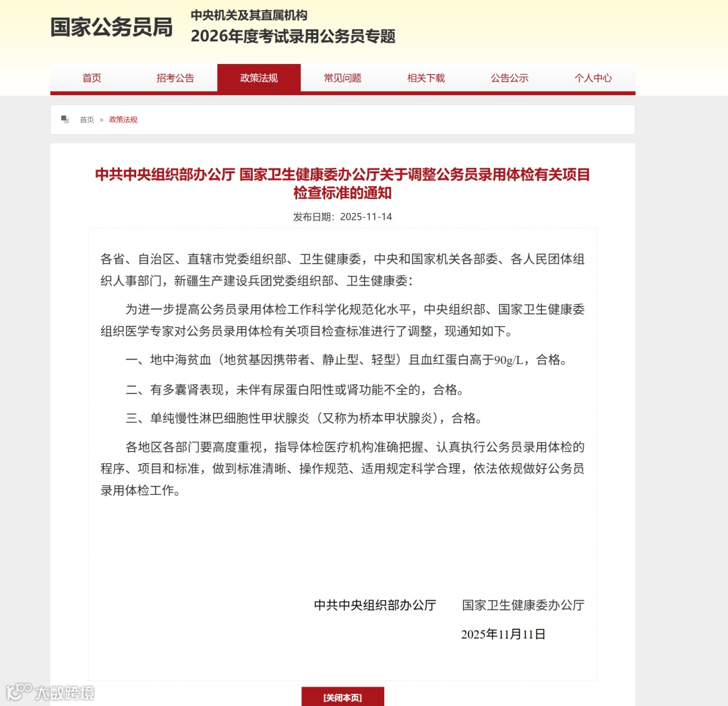The width and height of the screenshot is (728, 706).
Task: Select the 首页 navigation tab
Action: coord(92,78)
